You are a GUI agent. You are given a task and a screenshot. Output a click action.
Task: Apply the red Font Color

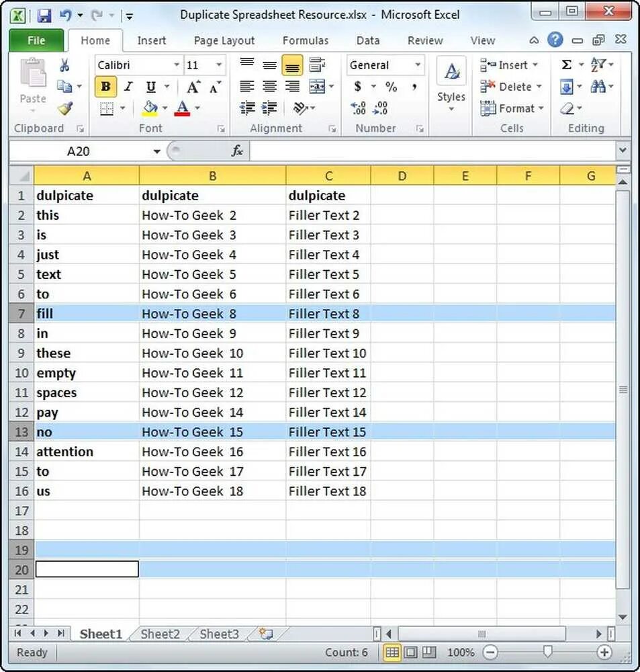[x=183, y=108]
